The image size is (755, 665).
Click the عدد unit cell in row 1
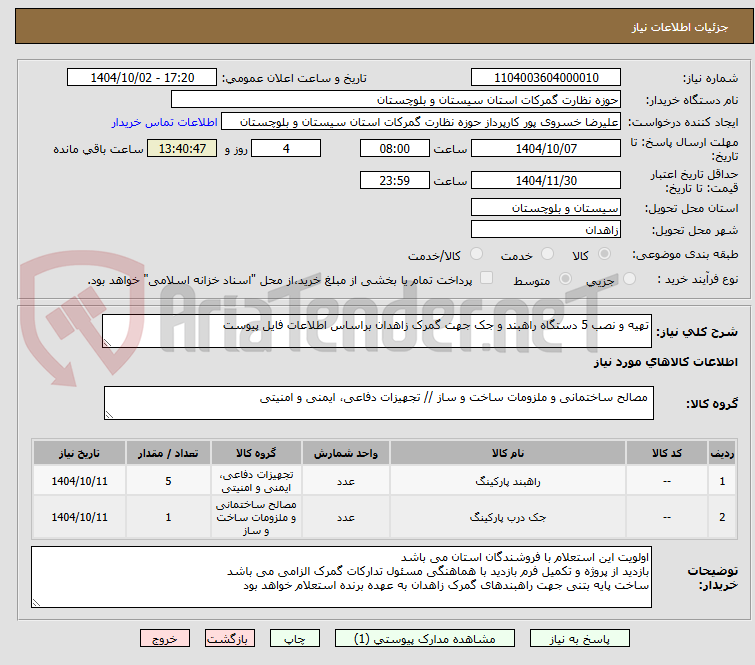pyautogui.click(x=346, y=481)
